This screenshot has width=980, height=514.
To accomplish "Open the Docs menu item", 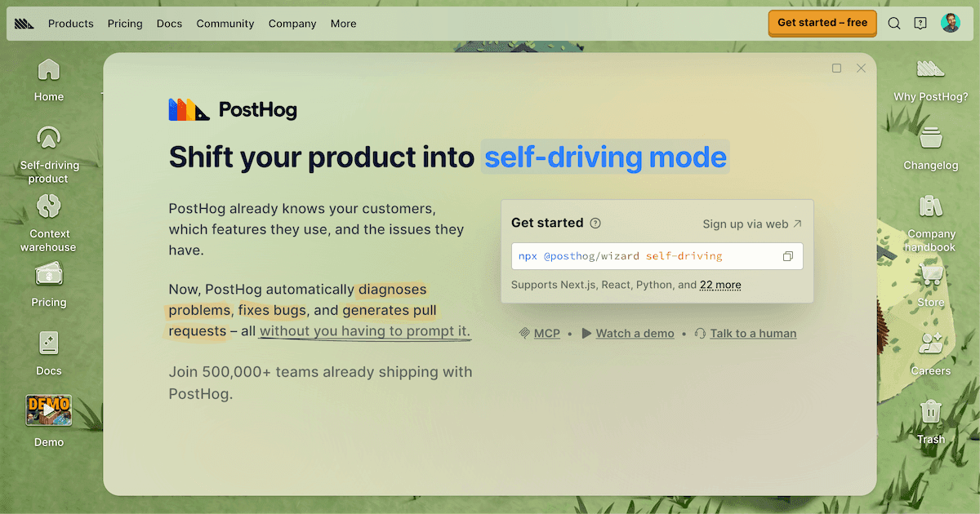I will tap(169, 24).
